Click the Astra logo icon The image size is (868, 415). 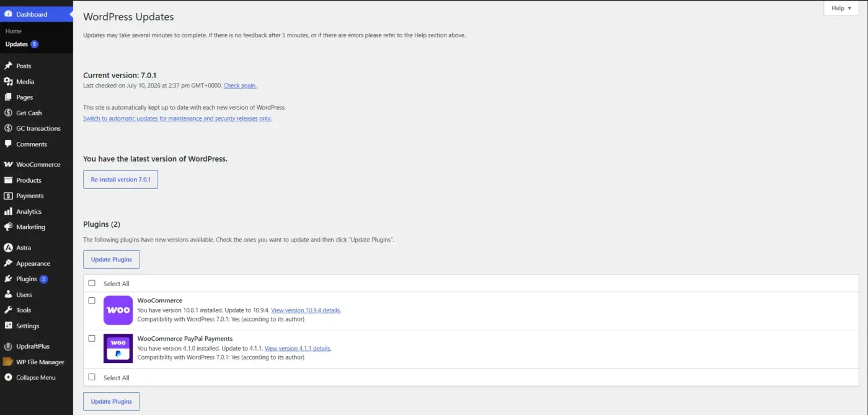[x=8, y=248]
